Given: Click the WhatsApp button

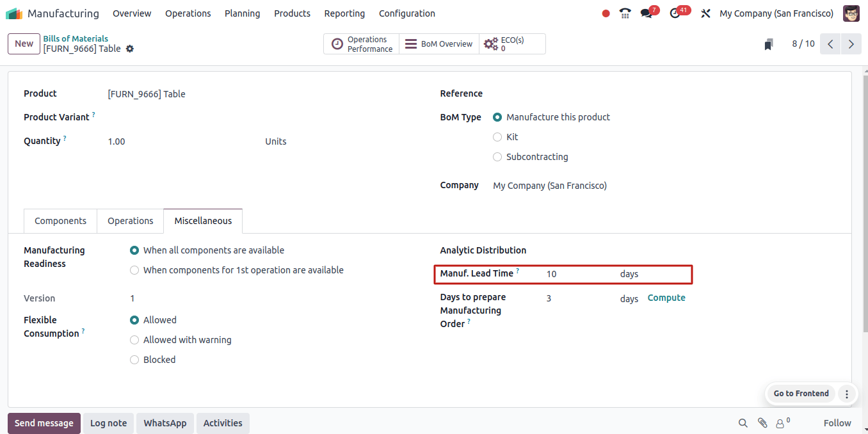Looking at the screenshot, I should (x=165, y=423).
